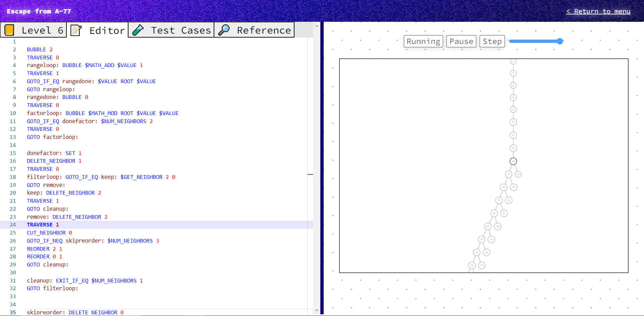
Task: Click the 'remove: DELETE_NEIGHBOR 2' line
Action: [x=67, y=217]
